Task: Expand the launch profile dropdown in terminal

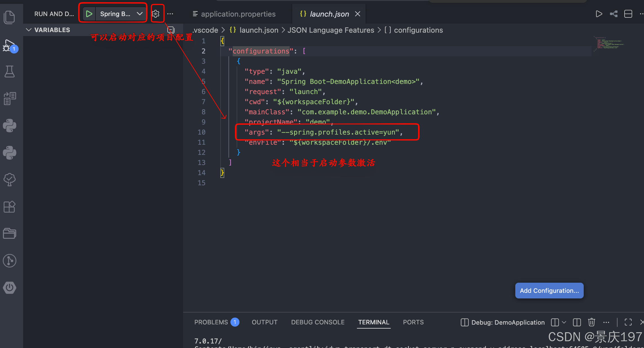Action: (564, 322)
